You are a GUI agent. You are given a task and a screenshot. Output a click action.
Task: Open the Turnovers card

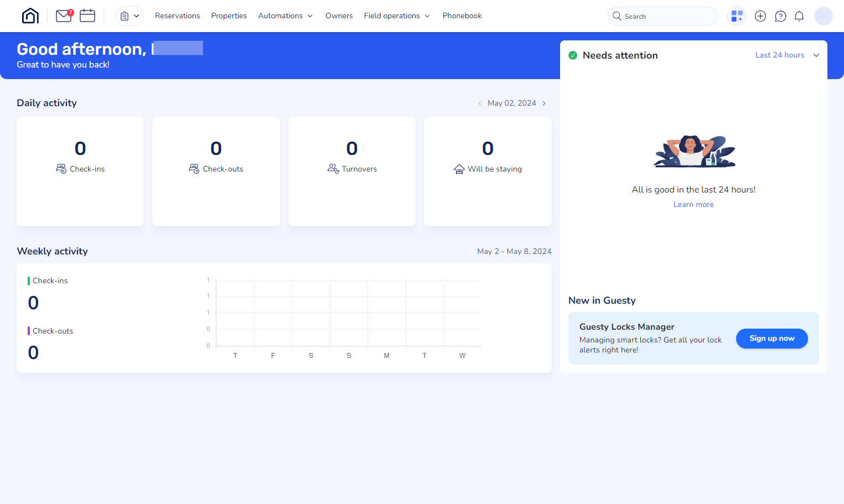[x=352, y=172]
